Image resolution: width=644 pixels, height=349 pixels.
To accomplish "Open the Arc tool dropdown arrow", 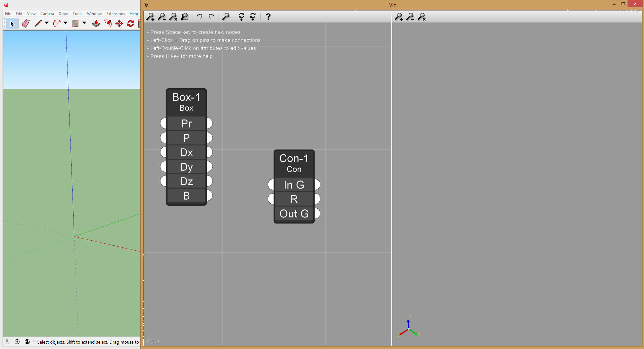I will coord(65,23).
